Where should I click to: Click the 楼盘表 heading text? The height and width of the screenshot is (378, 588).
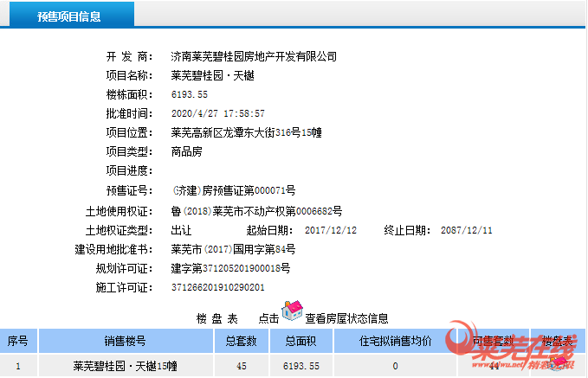[217, 319]
